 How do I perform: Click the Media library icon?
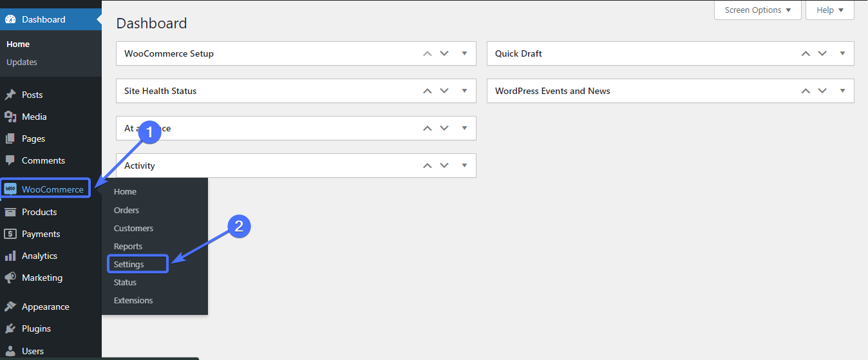[x=10, y=117]
